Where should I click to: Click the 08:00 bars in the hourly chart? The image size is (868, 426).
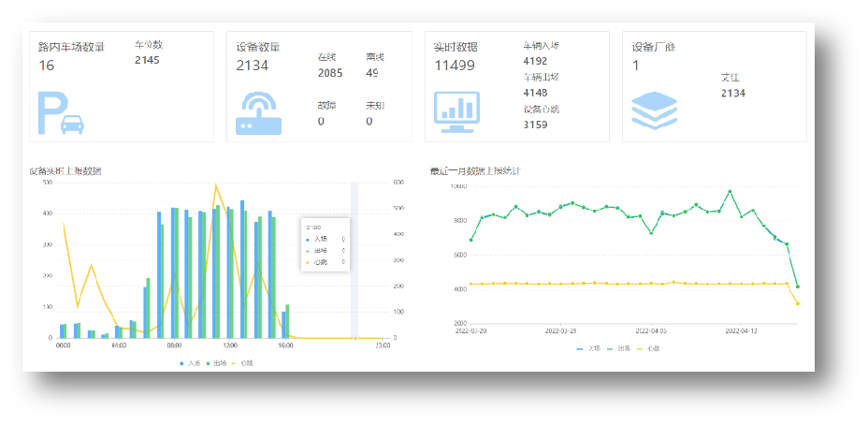pyautogui.click(x=174, y=272)
